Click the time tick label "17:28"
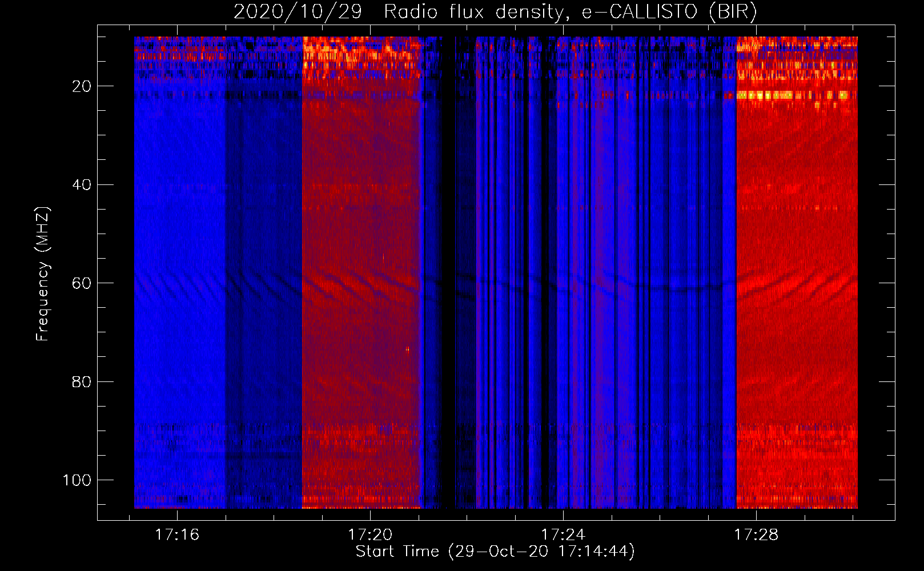The height and width of the screenshot is (571, 924). 756,534
